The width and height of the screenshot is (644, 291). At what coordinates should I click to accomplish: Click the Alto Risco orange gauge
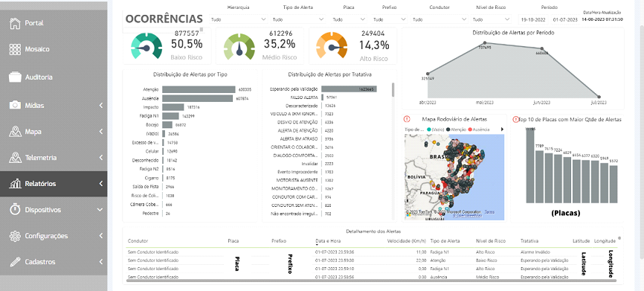click(x=332, y=45)
